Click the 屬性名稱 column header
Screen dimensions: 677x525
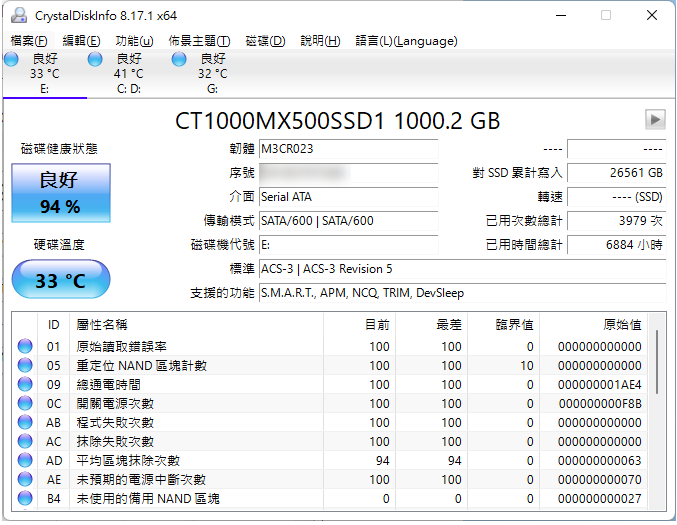pos(196,325)
